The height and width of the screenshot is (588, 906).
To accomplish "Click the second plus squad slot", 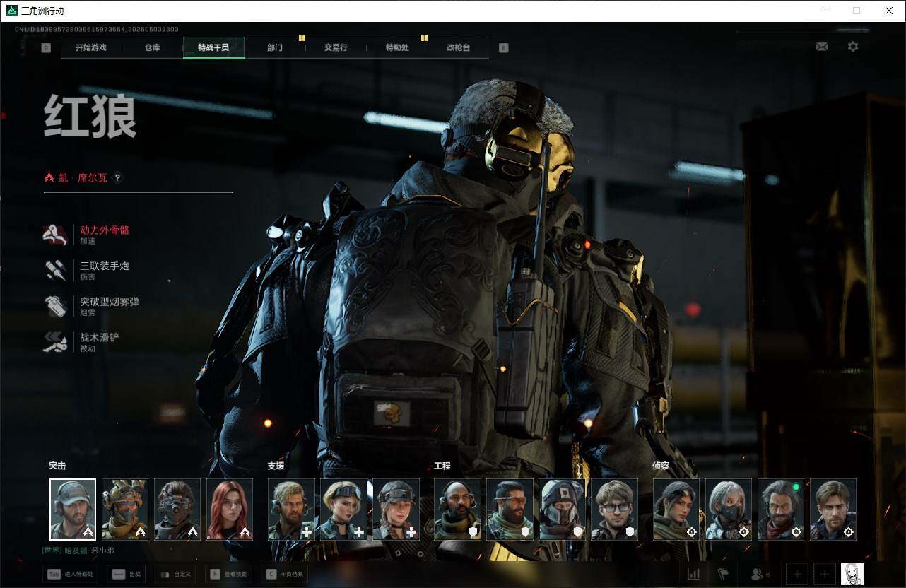I will [x=824, y=574].
